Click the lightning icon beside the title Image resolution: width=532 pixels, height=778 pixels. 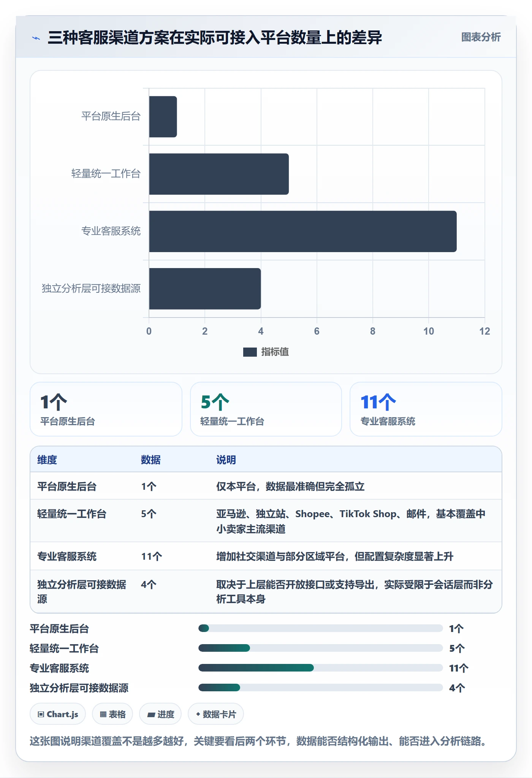36,38
